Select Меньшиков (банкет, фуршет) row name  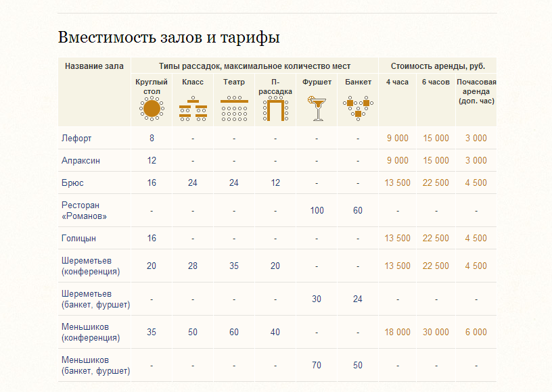pyautogui.click(x=96, y=365)
